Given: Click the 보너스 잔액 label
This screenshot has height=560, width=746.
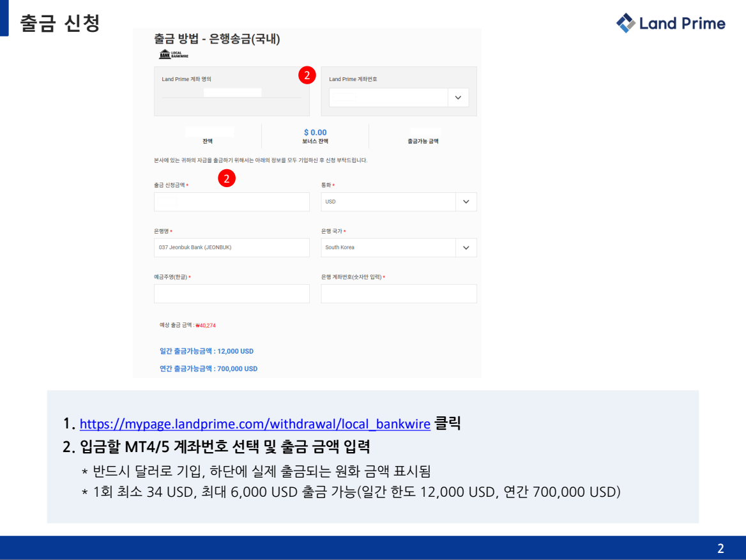Looking at the screenshot, I should coord(315,141).
